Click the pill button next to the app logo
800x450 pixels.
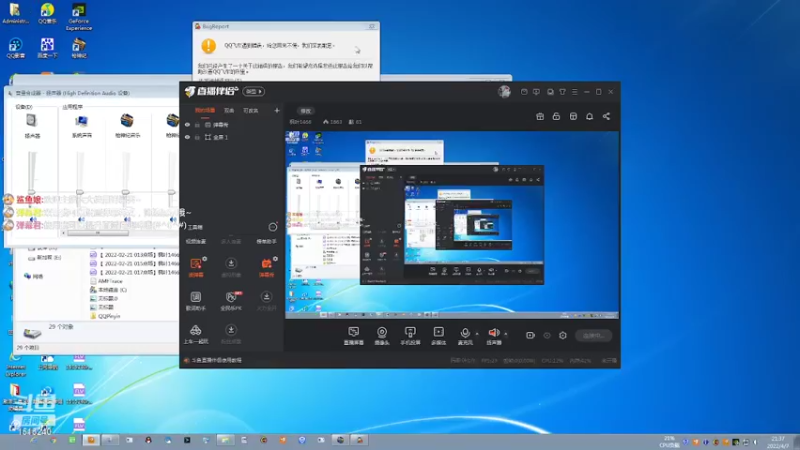click(254, 91)
